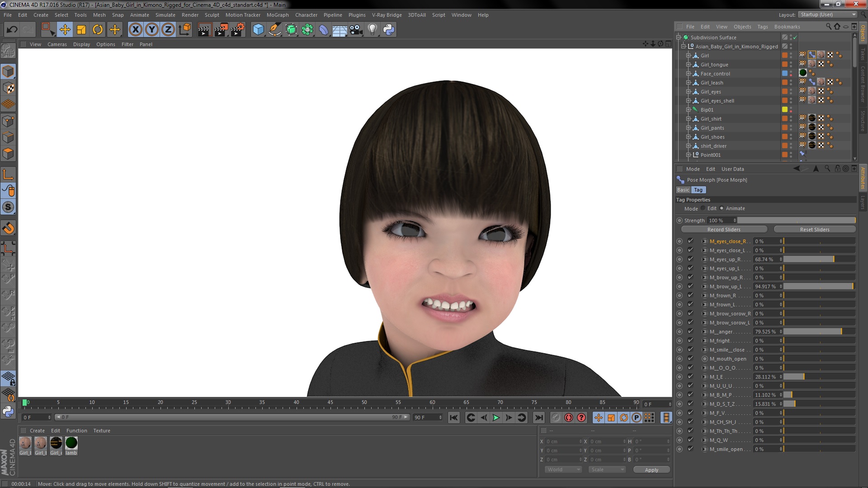Open the World coordinate dropdown

click(x=563, y=470)
